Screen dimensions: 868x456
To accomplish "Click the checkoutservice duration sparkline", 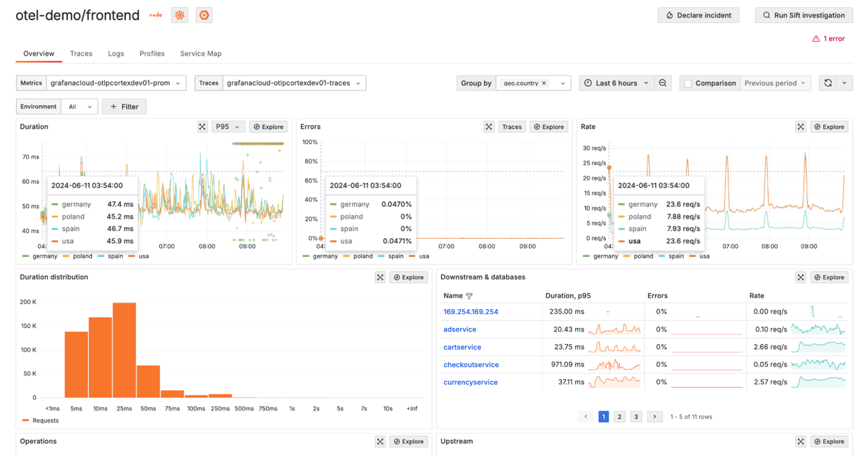I will pyautogui.click(x=614, y=365).
